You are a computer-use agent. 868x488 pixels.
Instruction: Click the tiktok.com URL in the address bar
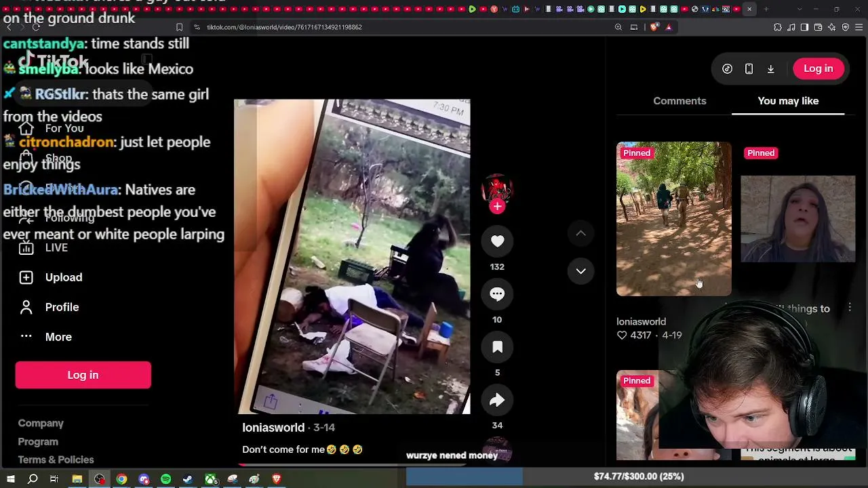pyautogui.click(x=284, y=27)
